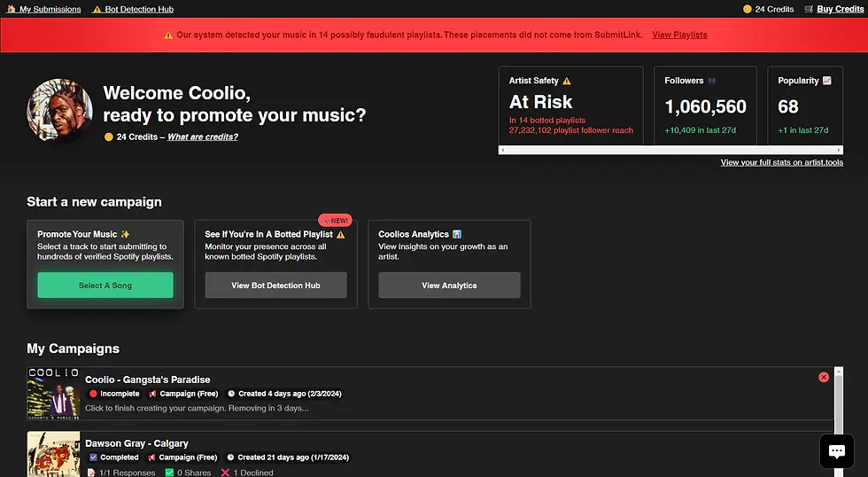Image resolution: width=868 pixels, height=477 pixels.
Task: Click the stats scrollbar left arrow
Action: coord(502,150)
